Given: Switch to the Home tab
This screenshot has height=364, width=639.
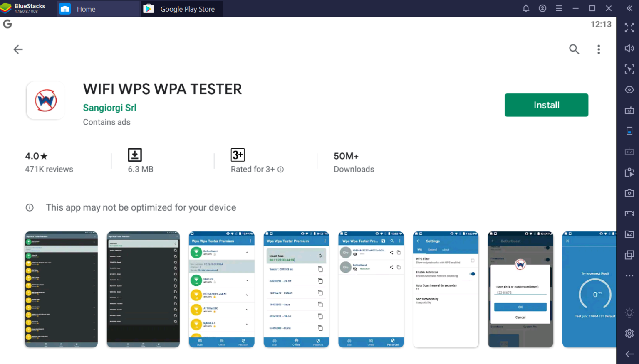Looking at the screenshot, I should point(98,9).
